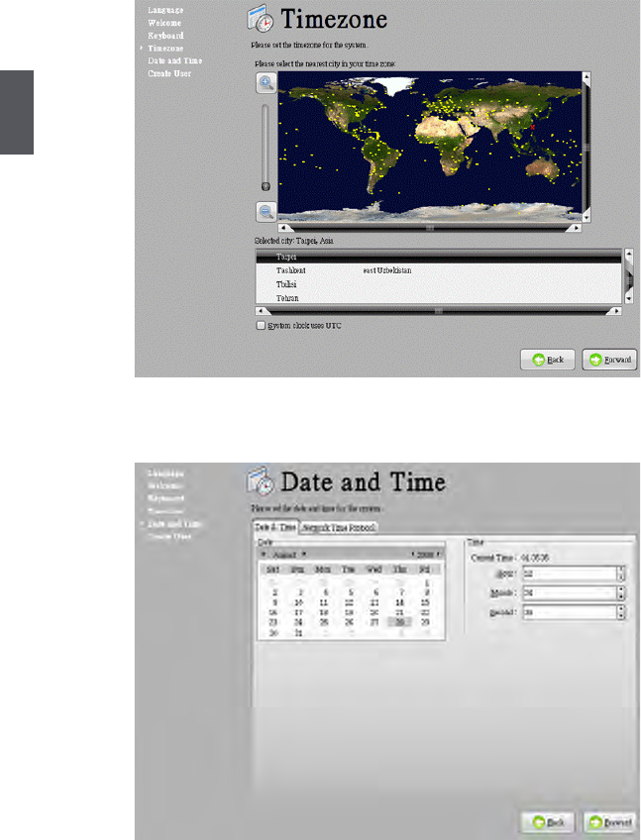Click the map's horizontal scrollbar left arrow
This screenshot has width=641, height=840.
(283, 228)
